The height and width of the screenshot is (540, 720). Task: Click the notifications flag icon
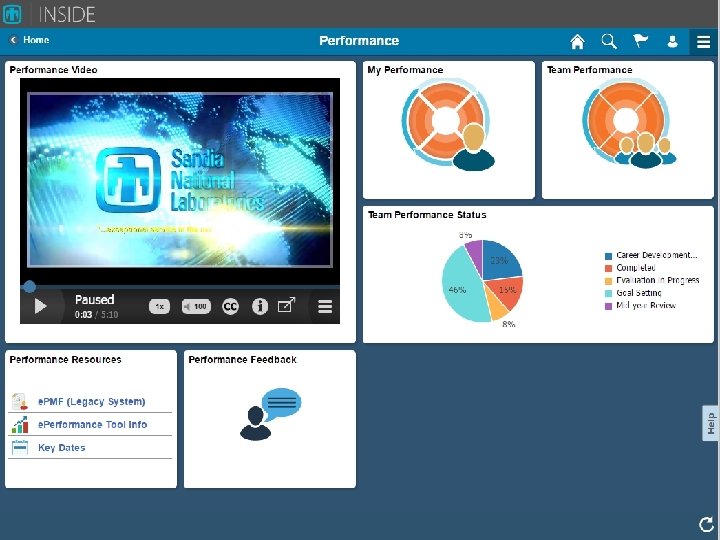(x=641, y=41)
